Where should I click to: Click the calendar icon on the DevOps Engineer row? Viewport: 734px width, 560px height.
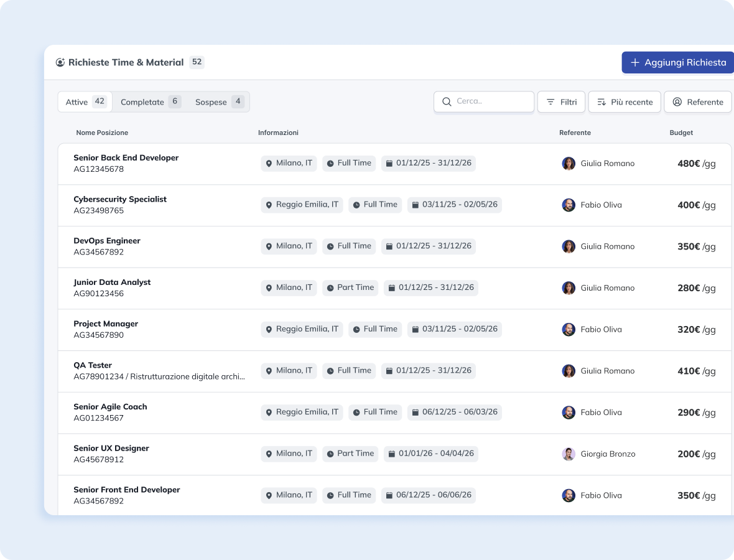click(x=389, y=246)
